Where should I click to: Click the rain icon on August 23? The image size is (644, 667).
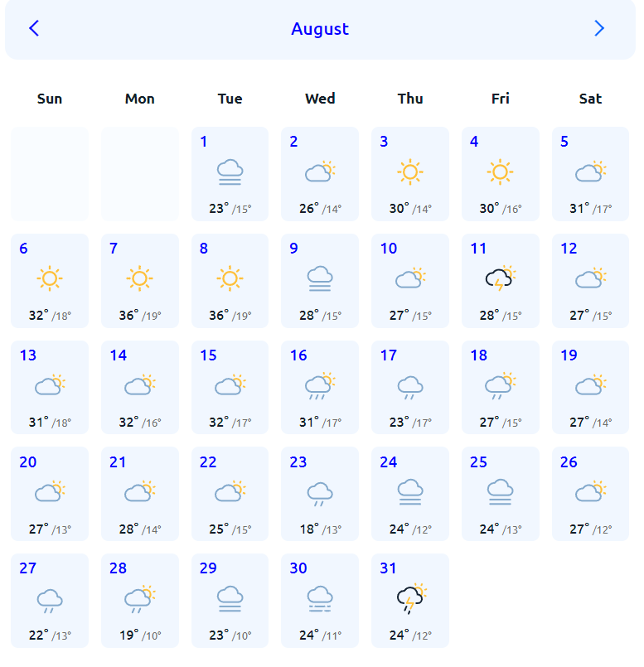[320, 493]
